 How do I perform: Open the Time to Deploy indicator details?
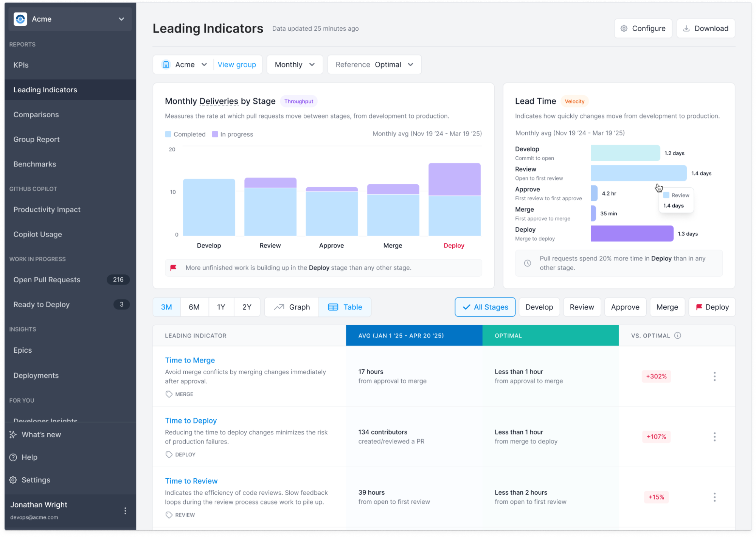[x=191, y=420]
